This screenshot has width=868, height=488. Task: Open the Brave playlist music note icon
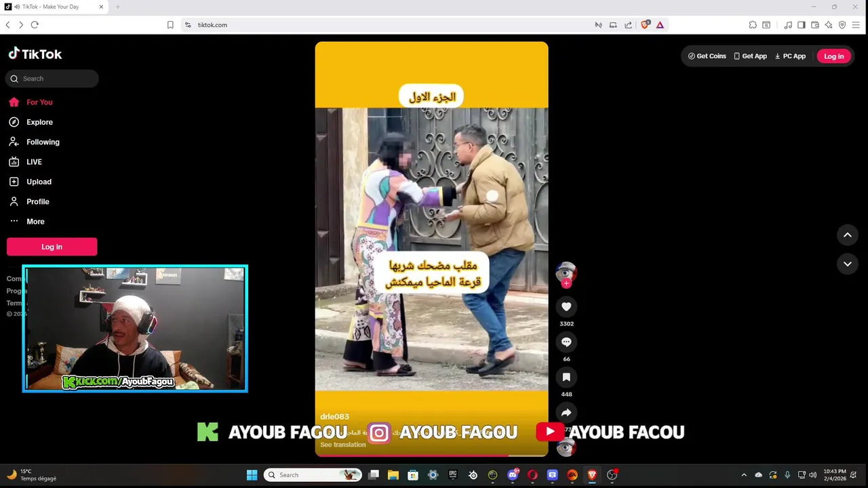coord(788,25)
